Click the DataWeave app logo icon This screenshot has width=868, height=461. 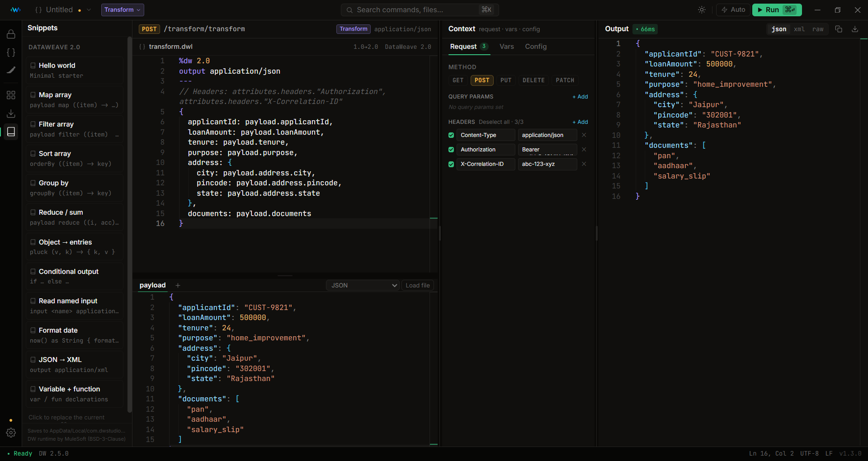tap(15, 10)
